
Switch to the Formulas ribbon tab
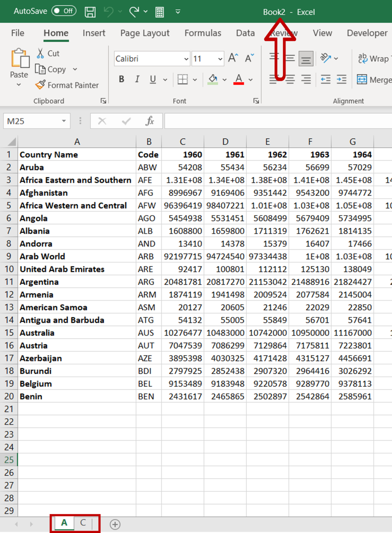click(203, 33)
